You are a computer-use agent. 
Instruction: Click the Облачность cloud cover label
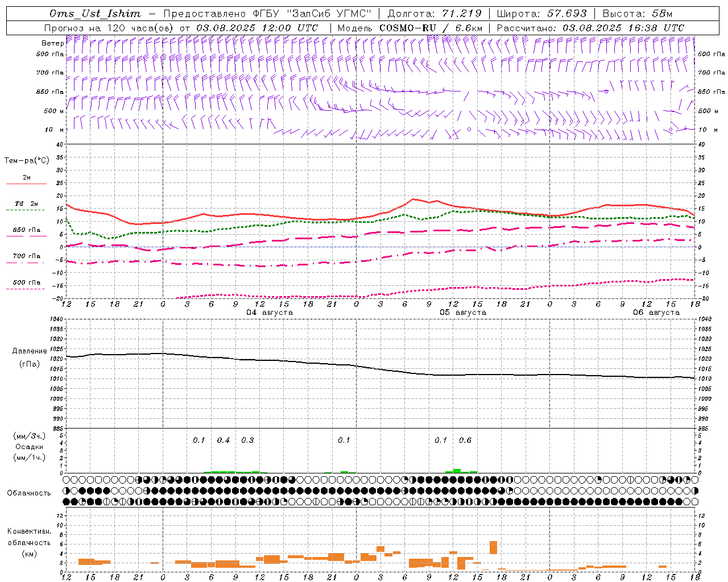point(29,493)
